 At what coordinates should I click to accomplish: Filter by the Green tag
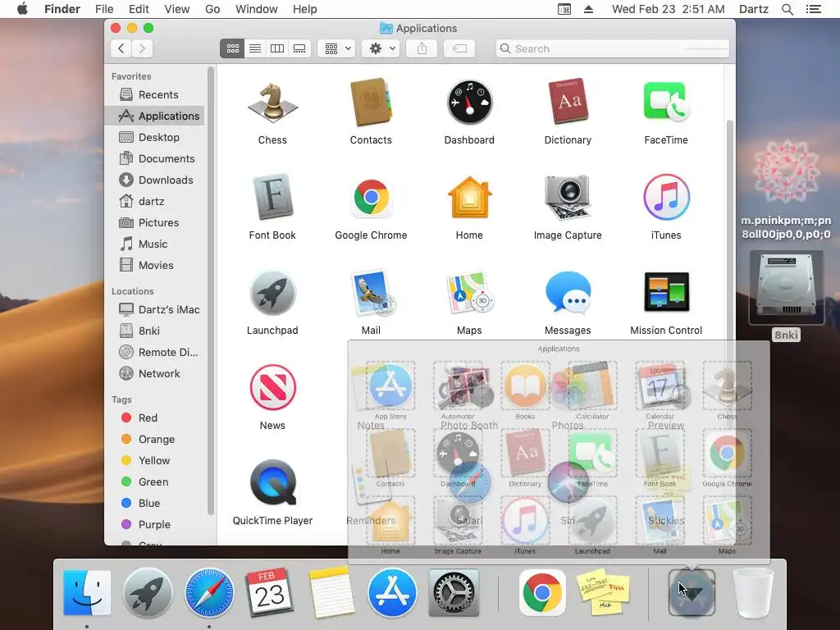coord(154,482)
